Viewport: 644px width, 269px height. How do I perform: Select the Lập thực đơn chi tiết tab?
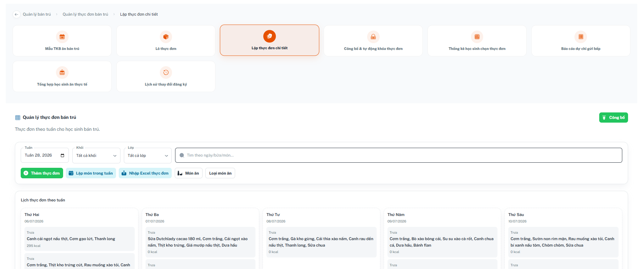(269, 40)
